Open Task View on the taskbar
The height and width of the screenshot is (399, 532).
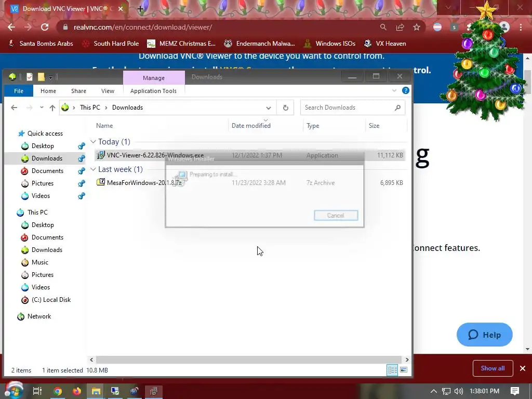pos(37,391)
